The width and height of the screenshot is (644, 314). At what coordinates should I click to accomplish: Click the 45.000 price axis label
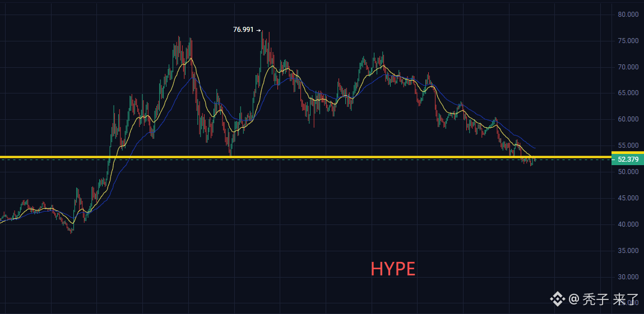628,198
